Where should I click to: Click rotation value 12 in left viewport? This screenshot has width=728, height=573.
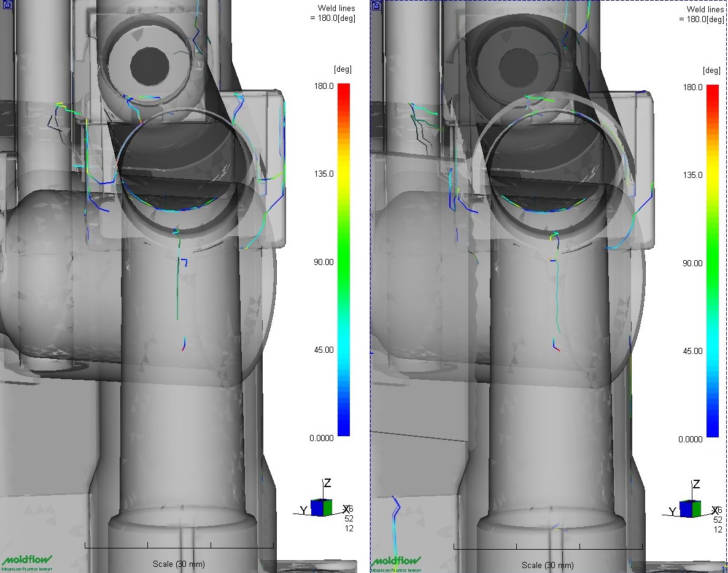349,528
